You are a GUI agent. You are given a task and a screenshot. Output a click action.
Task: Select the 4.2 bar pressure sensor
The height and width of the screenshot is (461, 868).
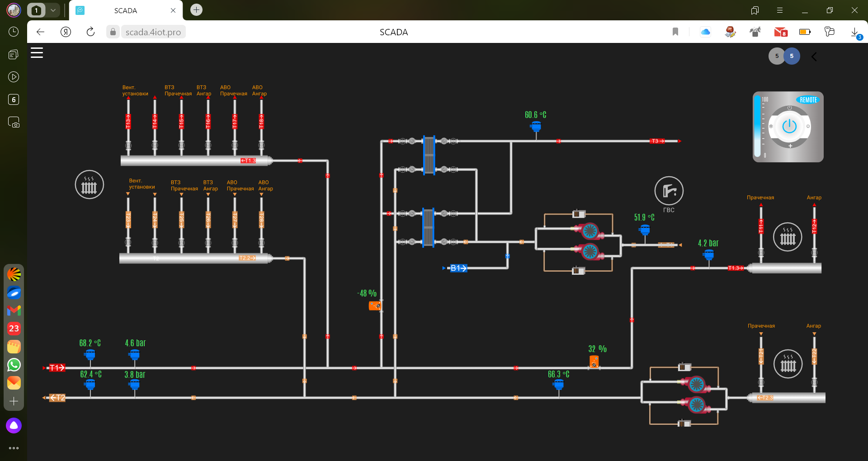tap(709, 255)
